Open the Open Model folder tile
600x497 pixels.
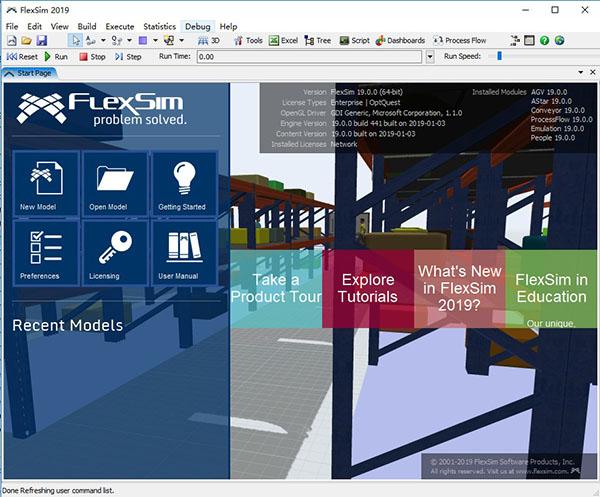click(x=115, y=183)
